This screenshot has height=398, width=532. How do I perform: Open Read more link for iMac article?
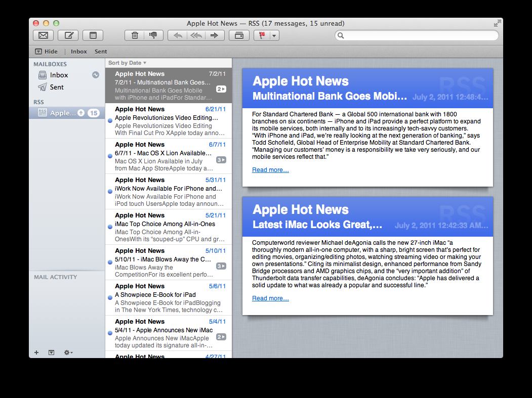point(270,298)
